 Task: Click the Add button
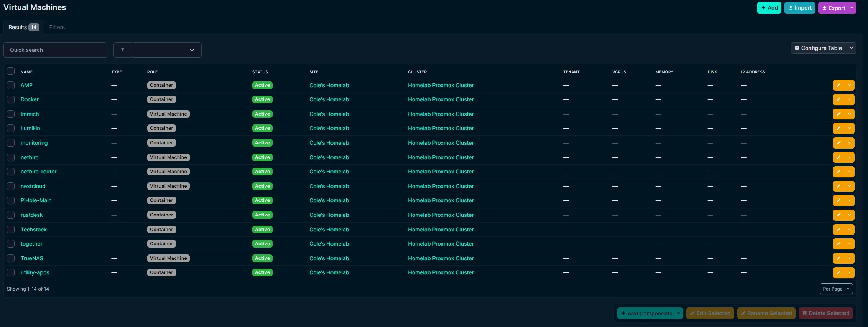tap(769, 8)
